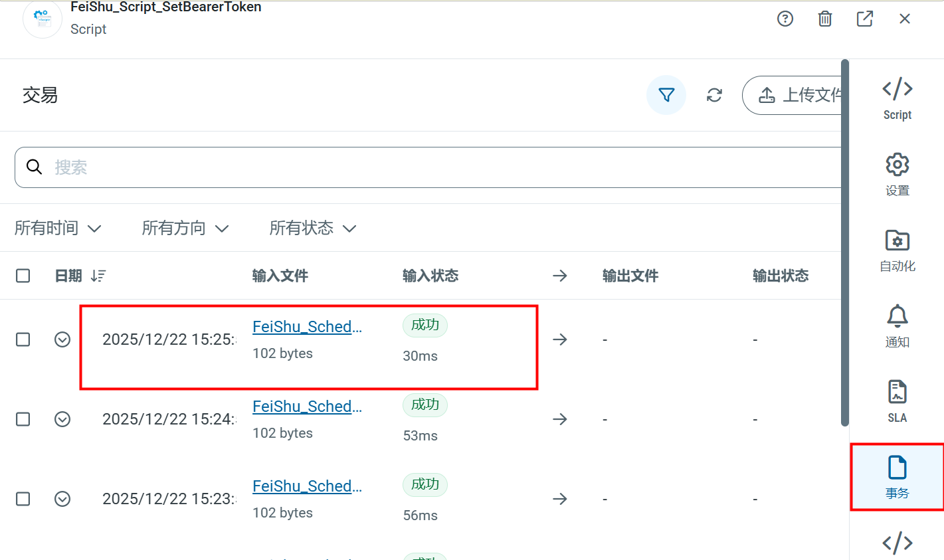
Task: Click the 2025/12/22 15:24 date cell
Action: tap(169, 419)
